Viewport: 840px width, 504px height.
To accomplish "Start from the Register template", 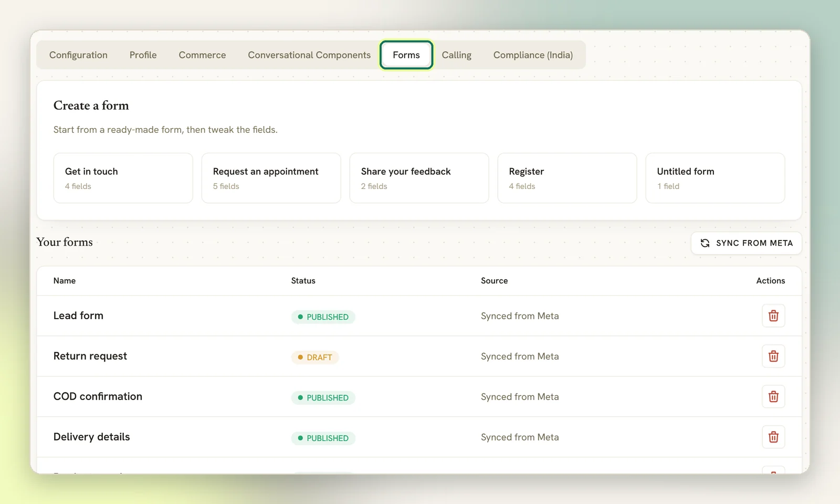I will [x=567, y=178].
